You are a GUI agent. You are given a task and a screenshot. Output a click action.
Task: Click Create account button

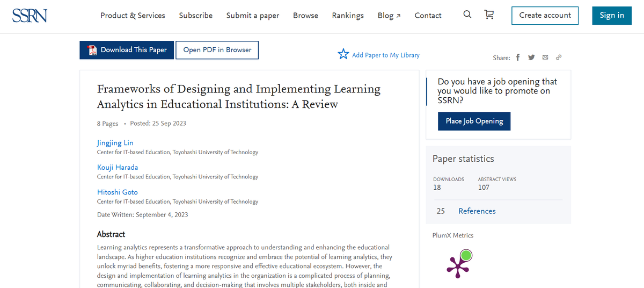coord(545,16)
